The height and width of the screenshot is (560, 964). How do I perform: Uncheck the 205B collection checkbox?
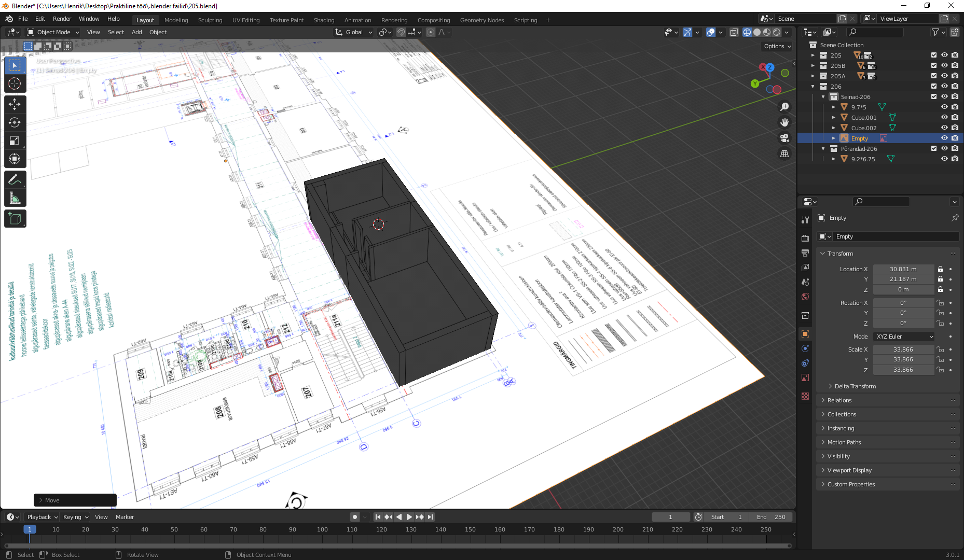(934, 65)
